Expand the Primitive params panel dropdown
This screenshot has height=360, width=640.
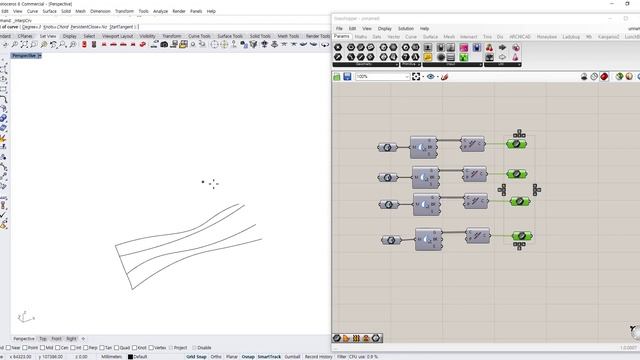(x=419, y=64)
